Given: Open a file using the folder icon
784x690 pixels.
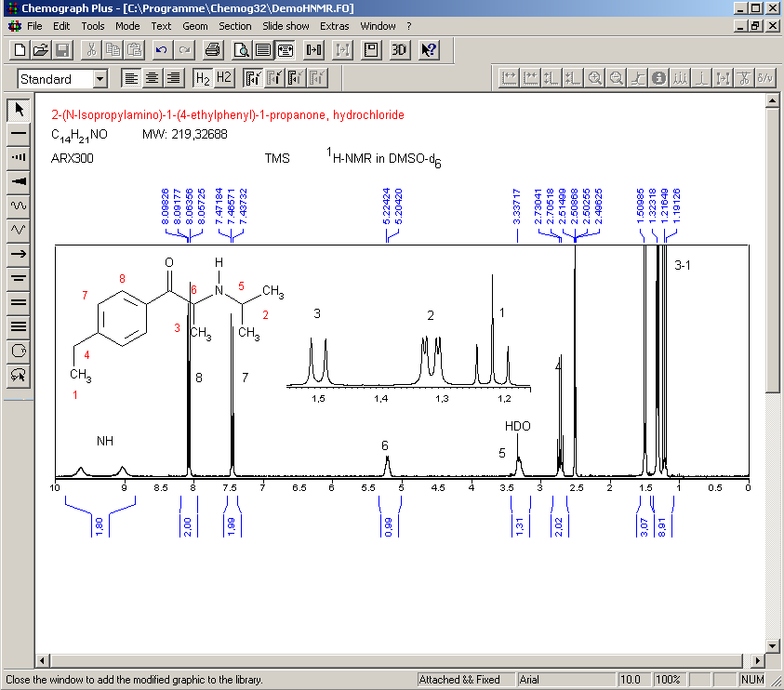Looking at the screenshot, I should [x=41, y=50].
